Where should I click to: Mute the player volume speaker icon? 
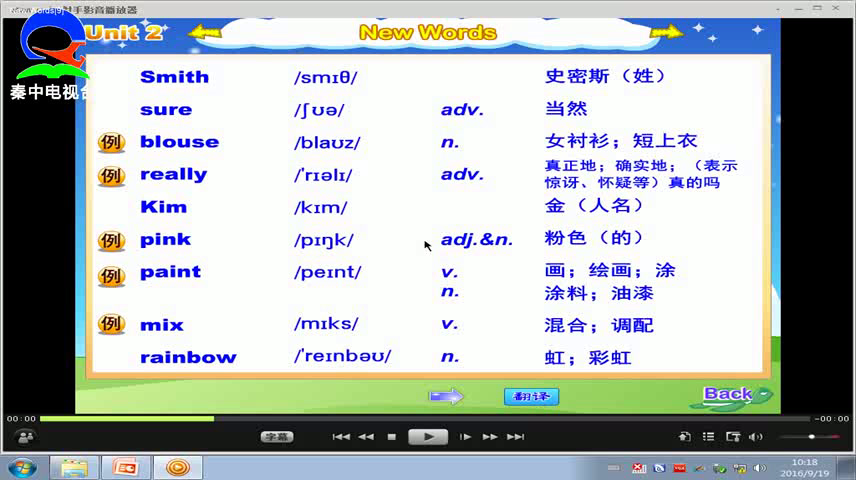pos(756,437)
